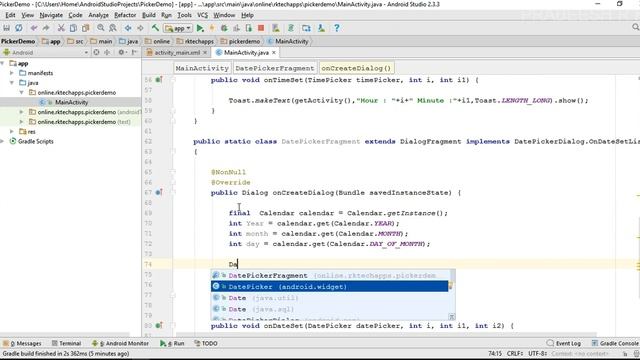Click the pickerdemo breadcrumb item

pos(240,41)
